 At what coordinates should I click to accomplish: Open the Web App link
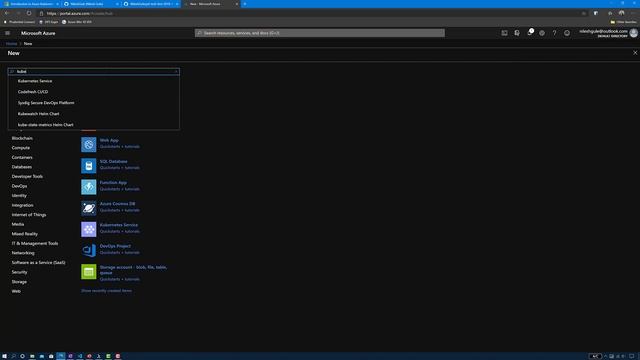point(109,140)
